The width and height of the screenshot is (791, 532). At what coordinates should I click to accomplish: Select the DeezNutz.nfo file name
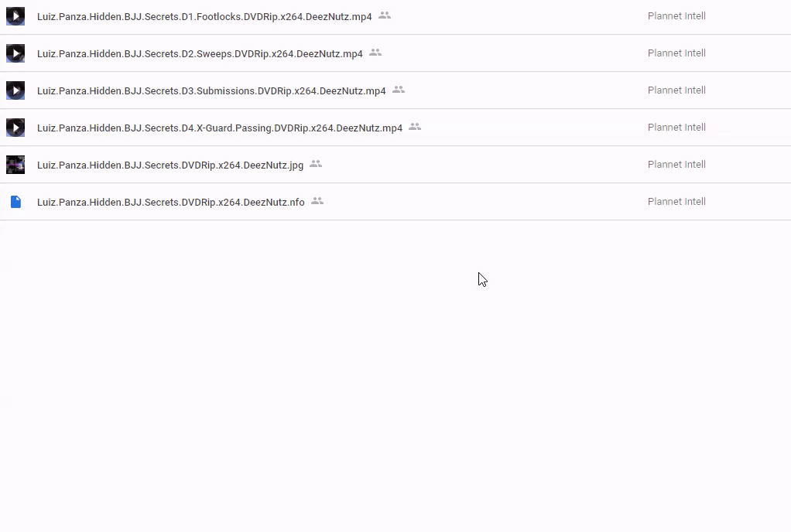tap(171, 202)
